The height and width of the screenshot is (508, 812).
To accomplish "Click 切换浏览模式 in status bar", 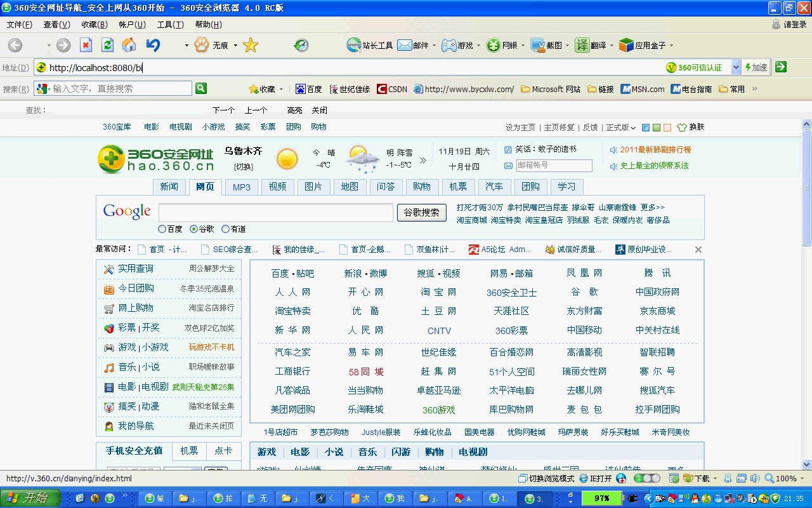I will coord(546,478).
